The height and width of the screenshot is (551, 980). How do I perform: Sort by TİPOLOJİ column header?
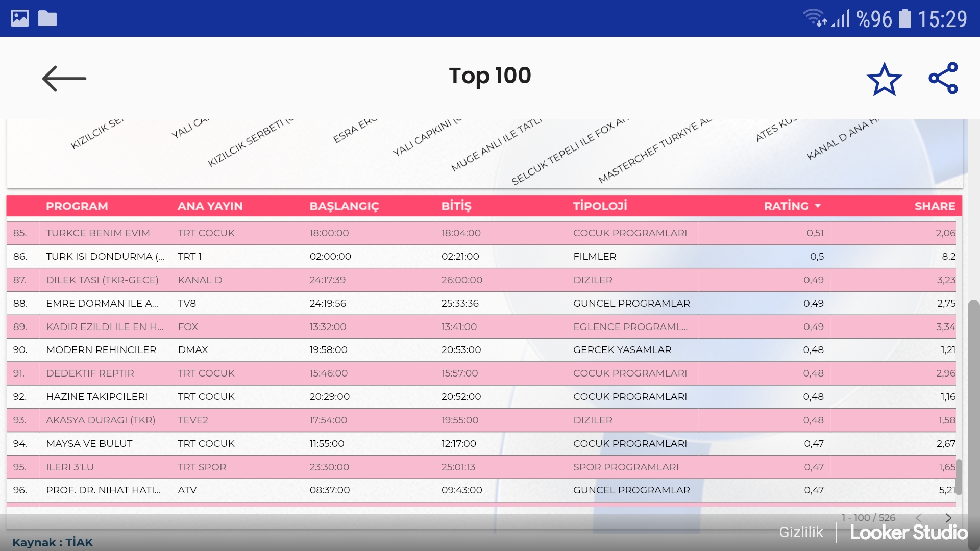[x=600, y=206]
